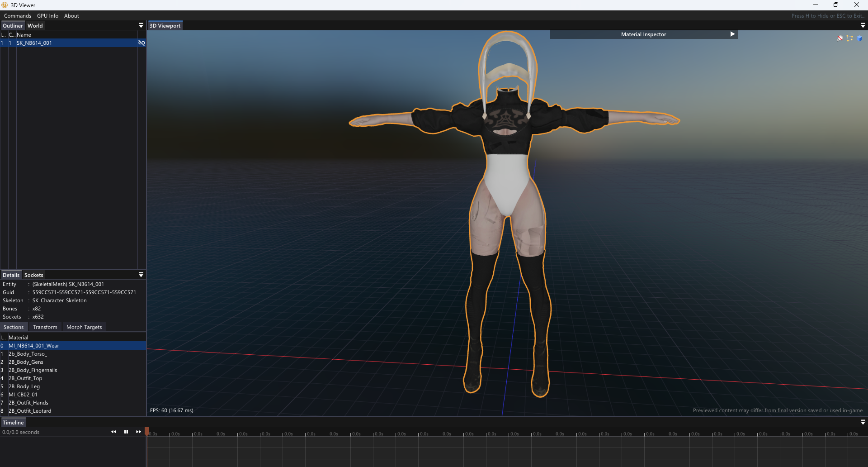Select material 2B_Outfit_Hands
The width and height of the screenshot is (868, 467).
tap(73, 403)
